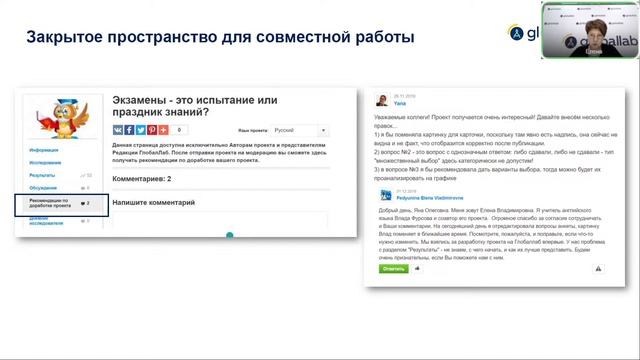Share the project on Facebook

coord(129,130)
